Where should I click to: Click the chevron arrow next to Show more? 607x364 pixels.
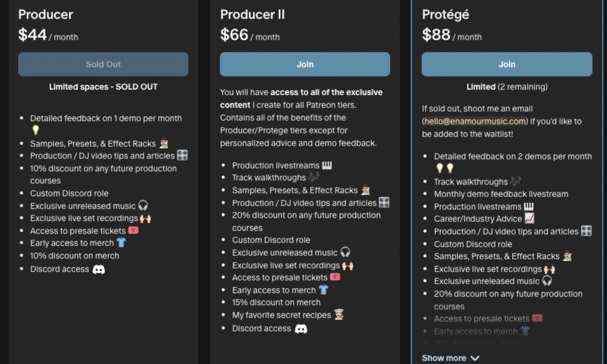[x=475, y=358]
